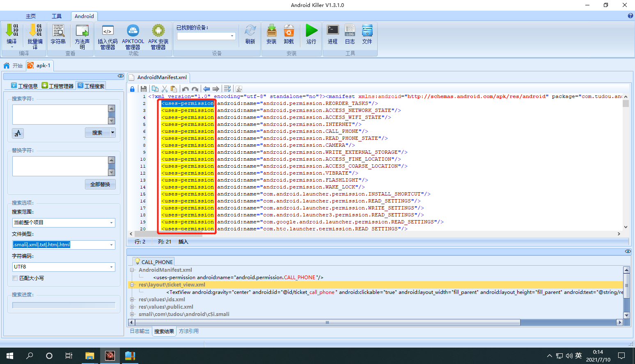Click the save icon in editor toolbar
The height and width of the screenshot is (364, 635).
[144, 89]
